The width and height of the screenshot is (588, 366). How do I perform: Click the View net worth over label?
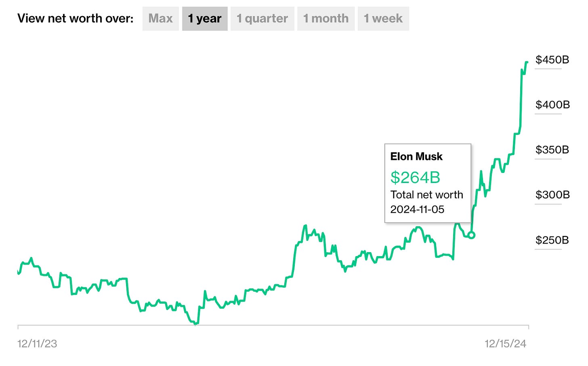click(75, 19)
